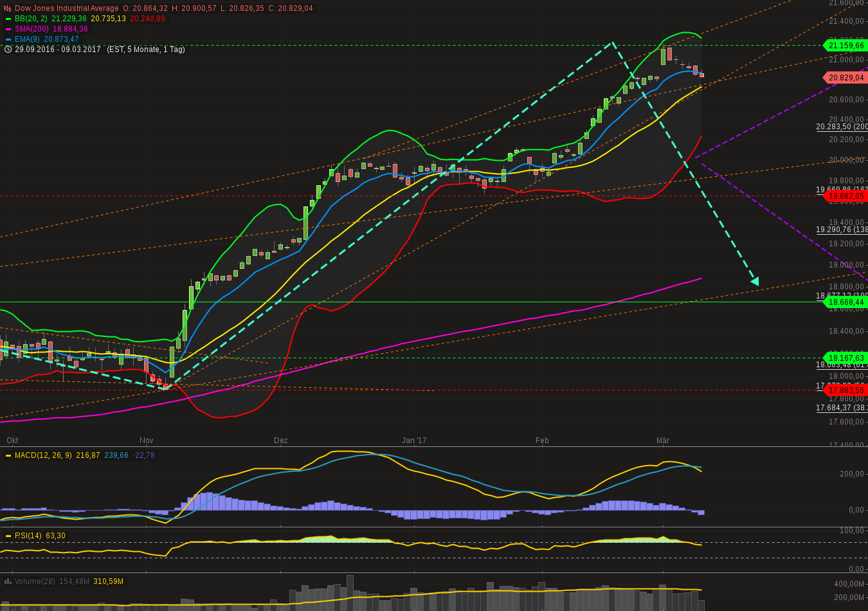Viewport: 868px width, 611px height.
Task: Click the SMA(200) indicator label
Action: coord(32,29)
